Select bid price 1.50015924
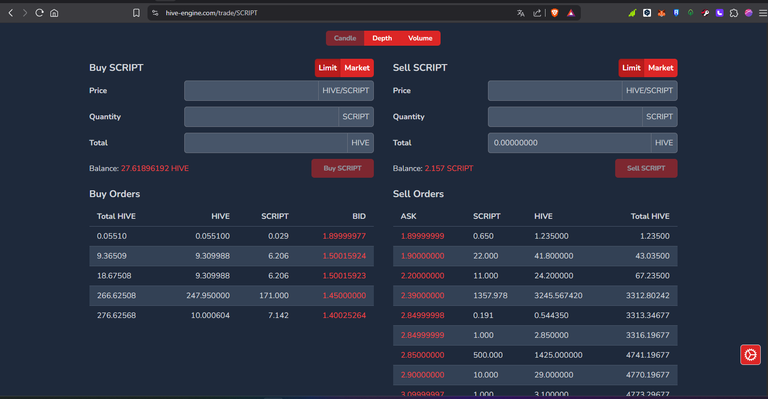 click(344, 256)
